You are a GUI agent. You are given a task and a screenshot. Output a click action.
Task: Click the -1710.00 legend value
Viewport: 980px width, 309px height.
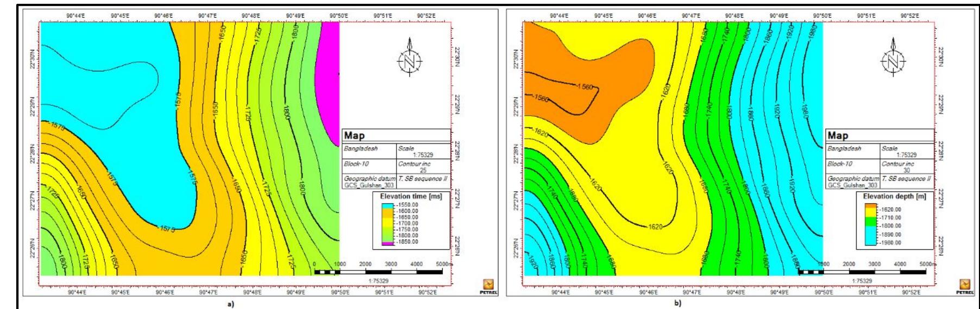pyautogui.click(x=889, y=217)
